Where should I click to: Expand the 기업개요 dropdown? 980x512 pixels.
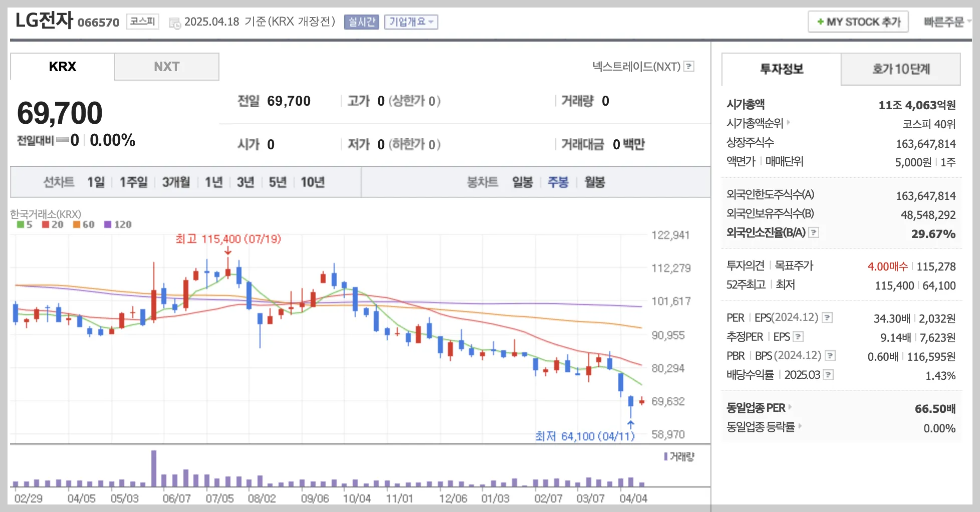click(x=411, y=22)
